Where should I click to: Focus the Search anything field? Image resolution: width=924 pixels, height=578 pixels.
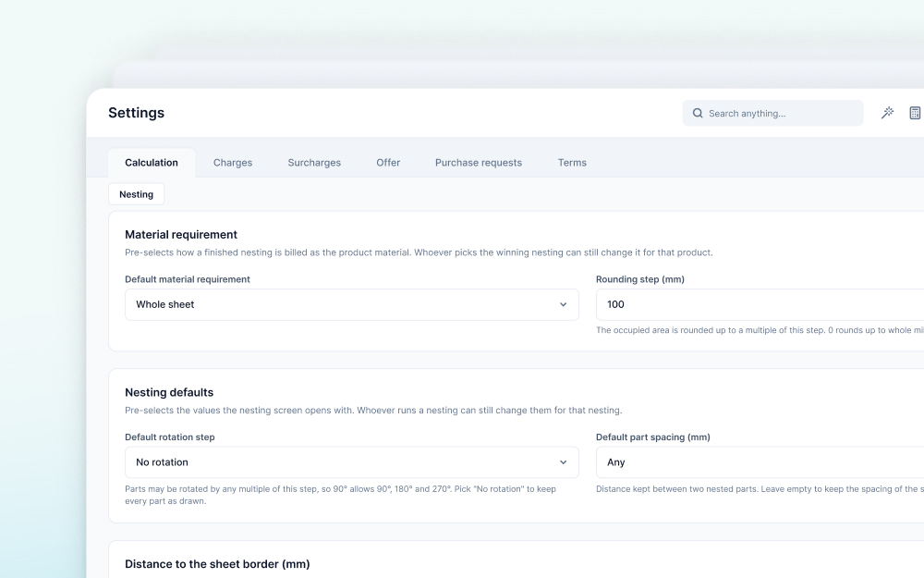[x=772, y=113]
